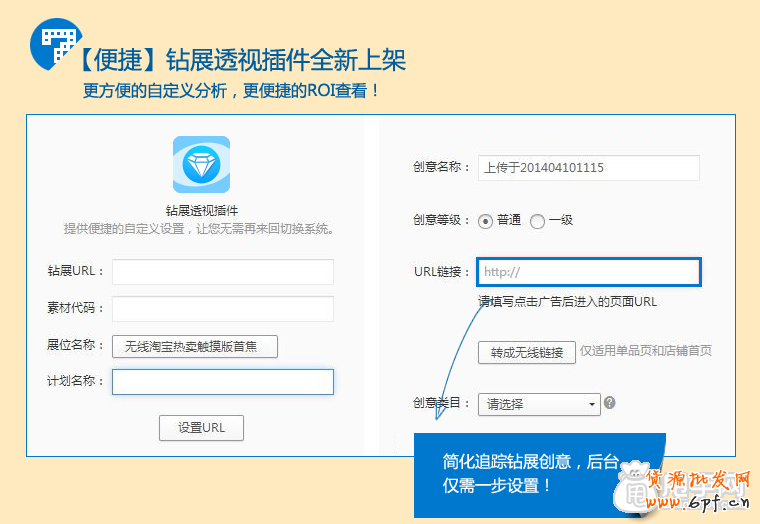This screenshot has width=760, height=524.
Task: Click the 展位名称 label
Action: (x=75, y=345)
